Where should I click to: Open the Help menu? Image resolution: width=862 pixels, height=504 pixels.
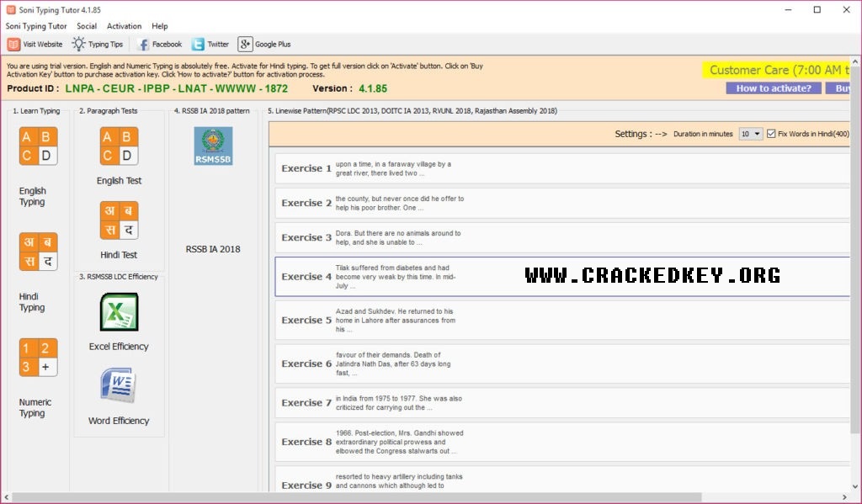coord(160,26)
